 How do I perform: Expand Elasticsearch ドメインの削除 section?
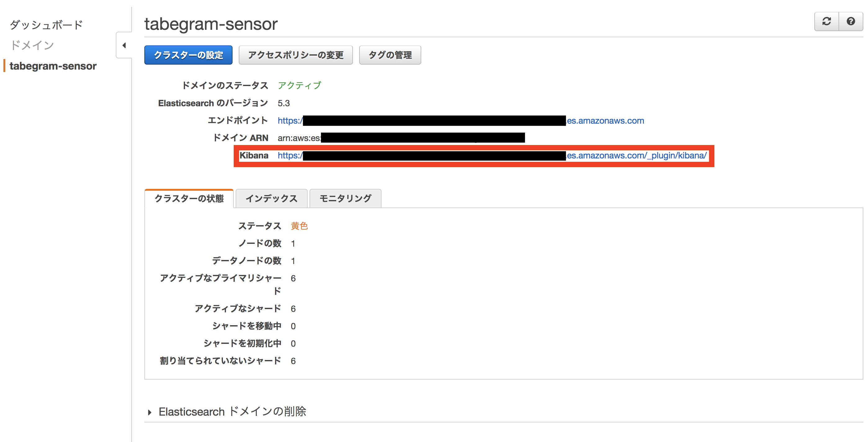pyautogui.click(x=150, y=412)
